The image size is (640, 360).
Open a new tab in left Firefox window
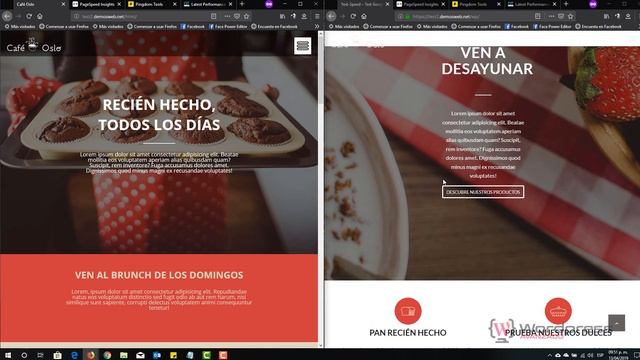coord(242,4)
